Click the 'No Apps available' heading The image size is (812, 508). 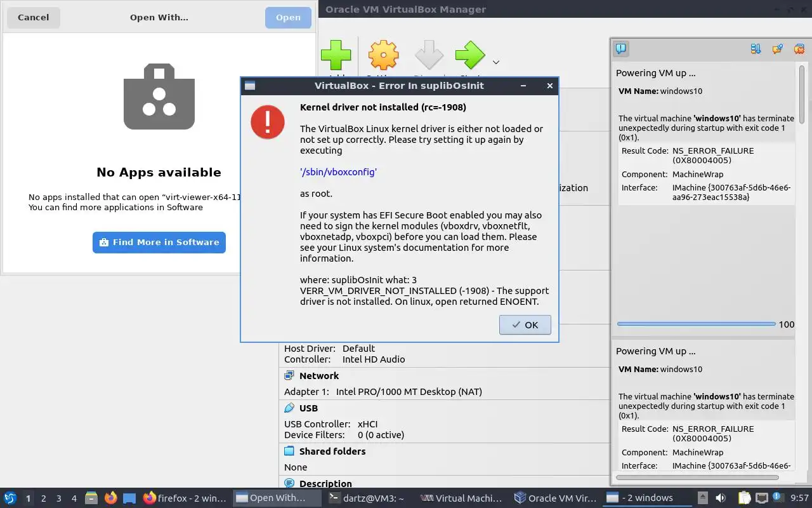(159, 172)
